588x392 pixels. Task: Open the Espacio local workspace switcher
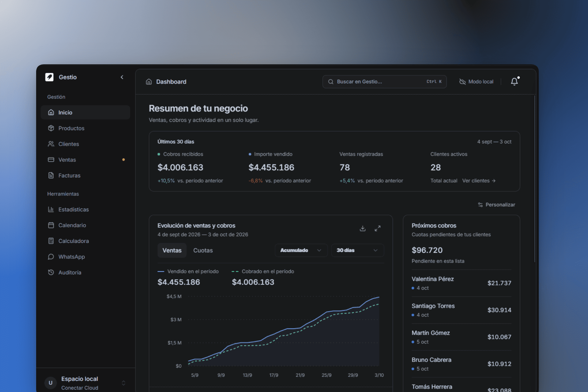tap(85, 383)
